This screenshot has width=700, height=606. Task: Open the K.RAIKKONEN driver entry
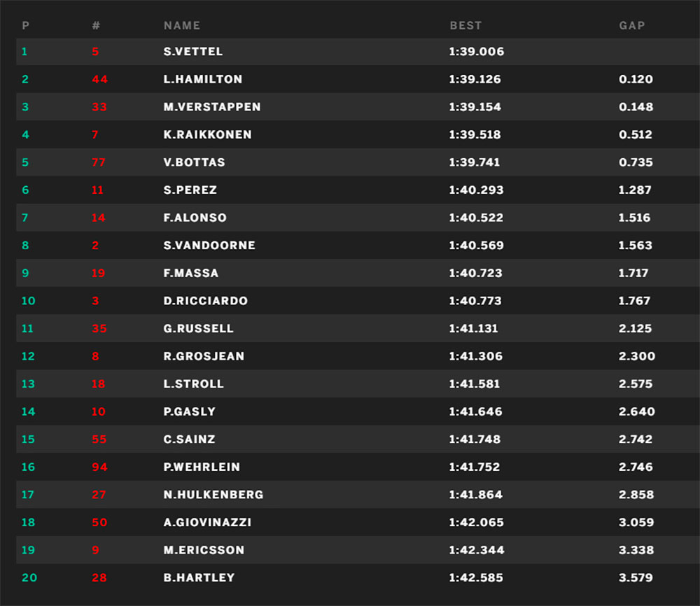click(208, 134)
